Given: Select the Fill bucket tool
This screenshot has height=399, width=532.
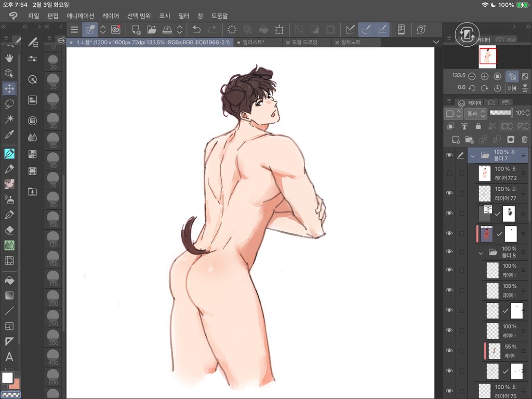Looking at the screenshot, I should coord(9,280).
